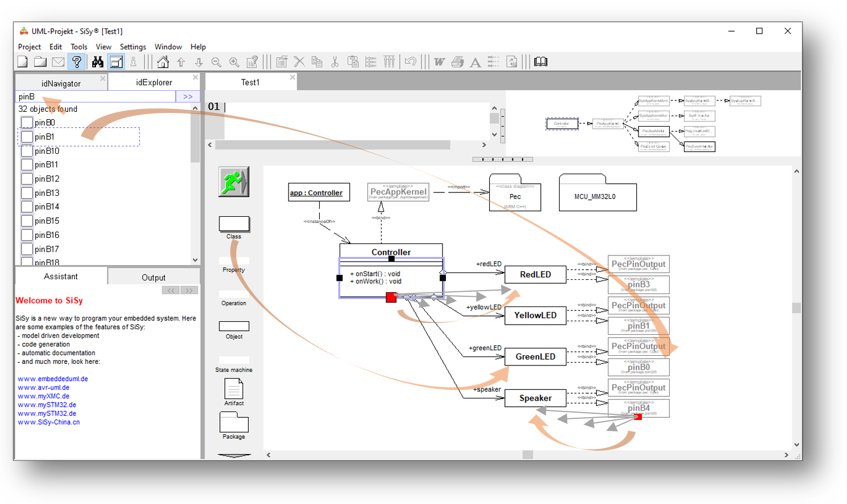The image size is (847, 504).
Task: Click the >> button beside the search field
Action: (187, 97)
